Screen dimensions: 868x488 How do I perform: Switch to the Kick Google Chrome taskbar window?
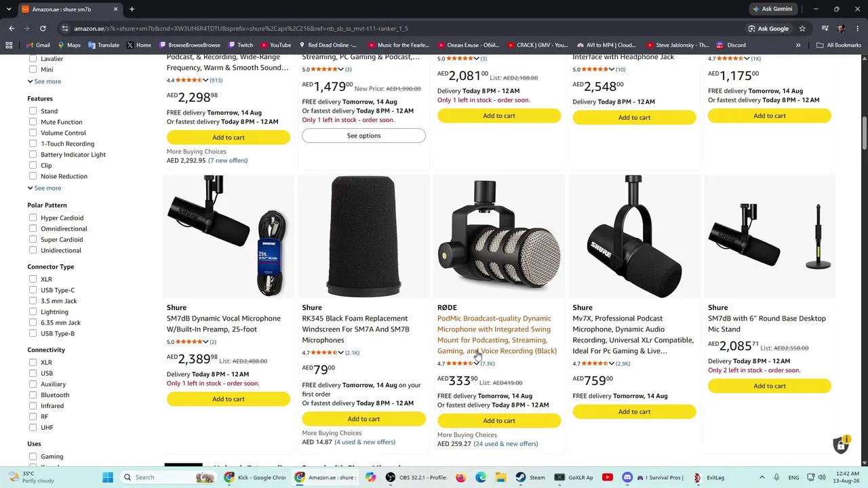click(255, 477)
